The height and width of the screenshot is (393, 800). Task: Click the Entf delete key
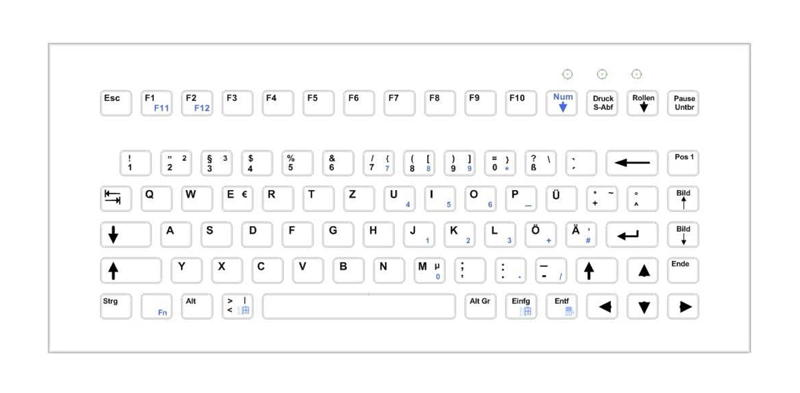click(x=561, y=306)
